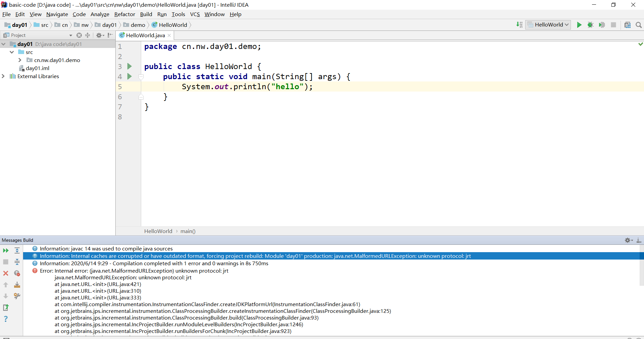Open the Edit menu

tap(20, 14)
